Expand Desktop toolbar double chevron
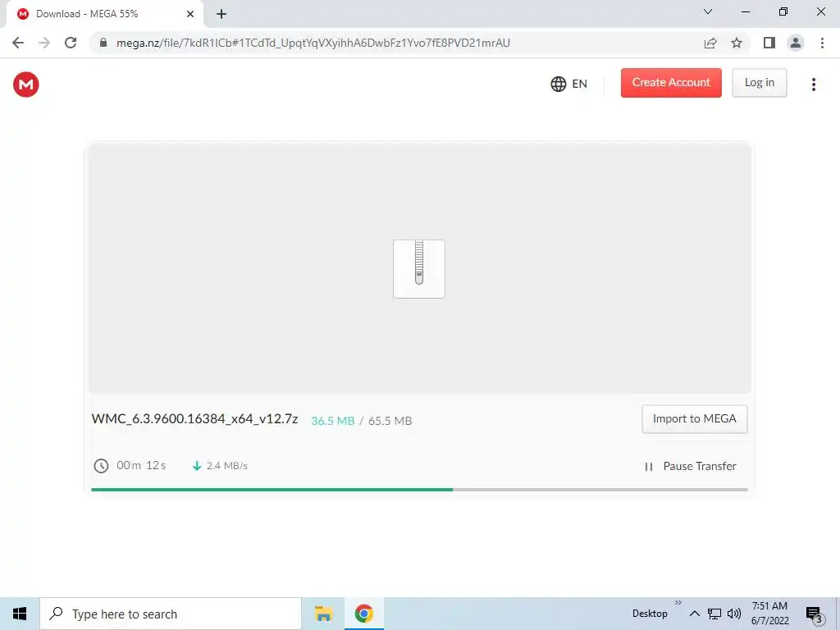The image size is (840, 630). point(678,603)
